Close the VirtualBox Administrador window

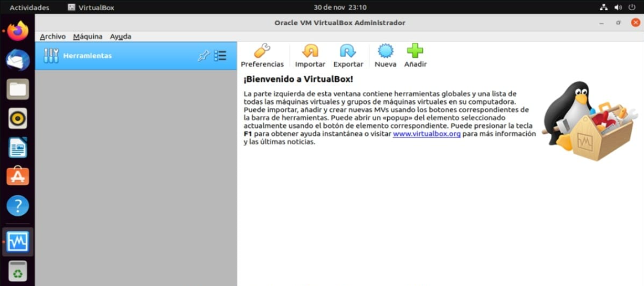point(636,23)
